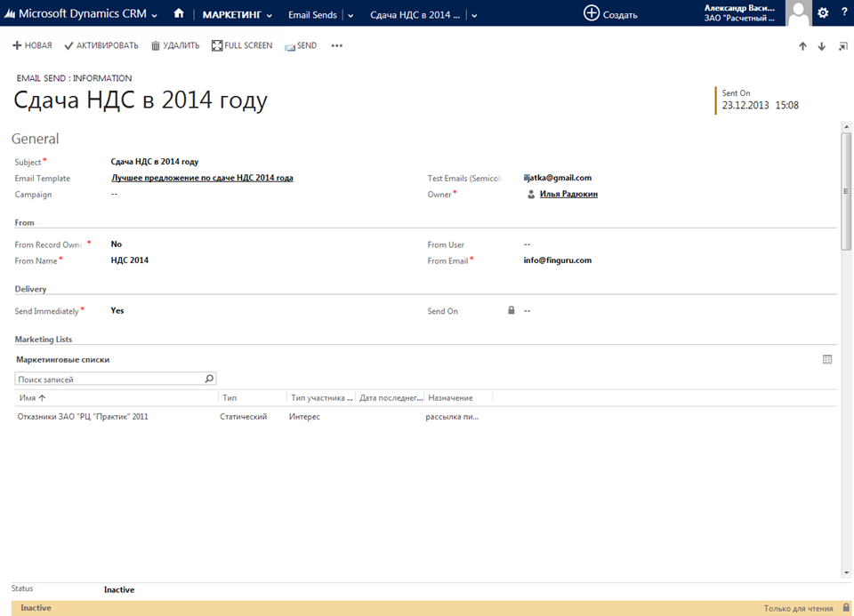
Task: Click the АКТИВИРОВАТЬ command
Action: (101, 46)
